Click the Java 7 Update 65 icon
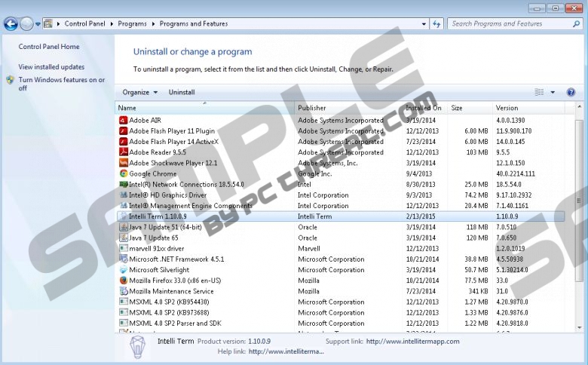The height and width of the screenshot is (365, 588). point(124,238)
